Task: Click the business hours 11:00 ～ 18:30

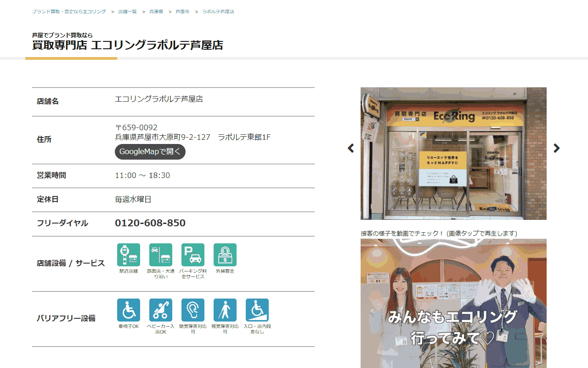Action: coord(142,175)
